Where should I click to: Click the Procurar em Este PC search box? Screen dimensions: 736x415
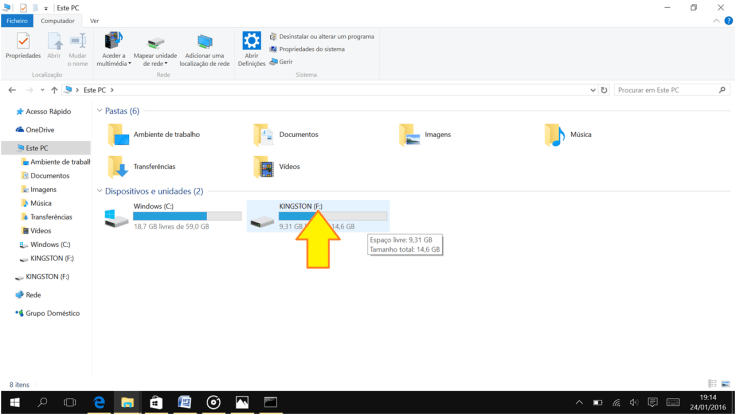click(665, 90)
